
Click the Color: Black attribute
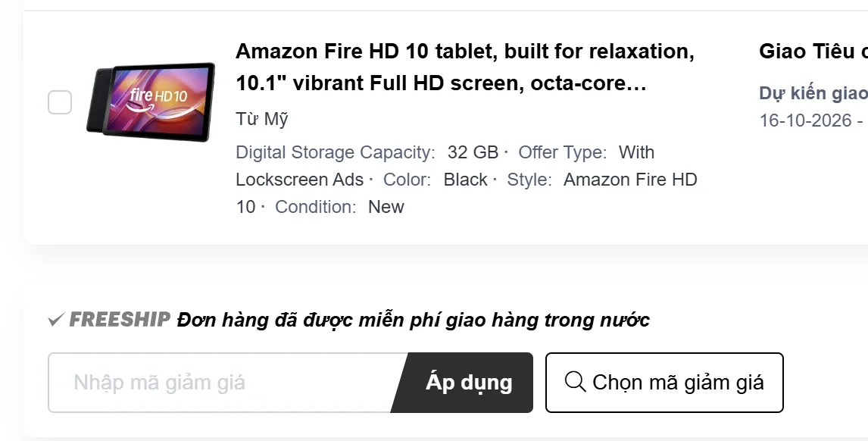(x=435, y=180)
